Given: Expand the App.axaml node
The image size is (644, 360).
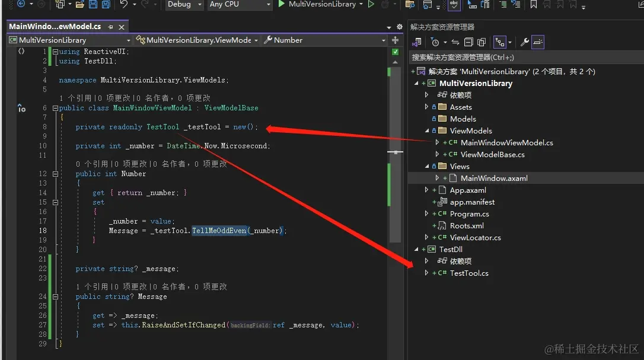Looking at the screenshot, I should coord(427,190).
